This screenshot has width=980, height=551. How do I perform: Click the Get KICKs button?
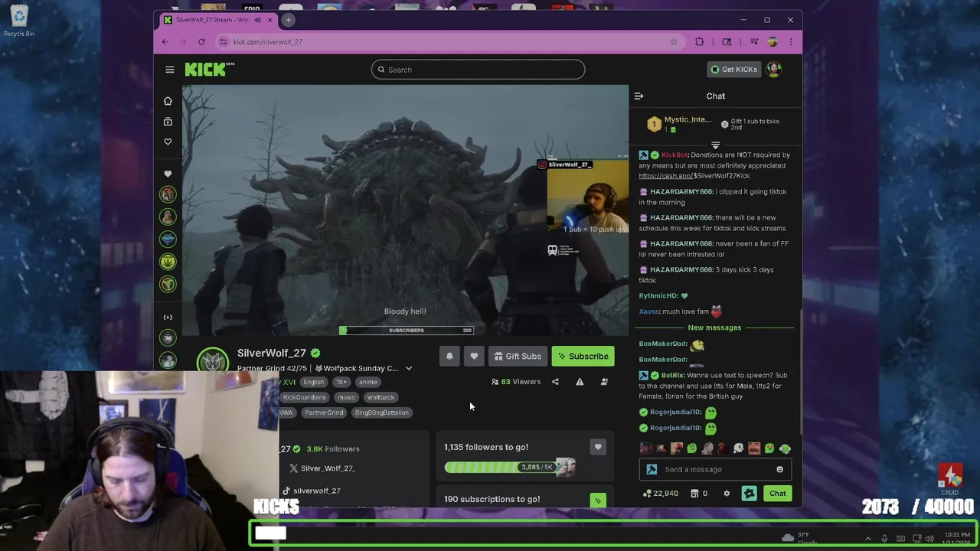click(x=733, y=70)
